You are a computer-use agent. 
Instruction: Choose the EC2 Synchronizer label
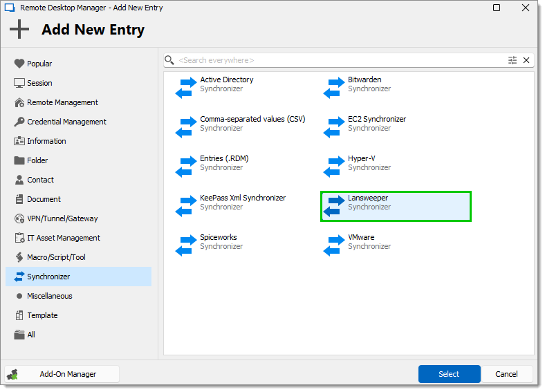tap(377, 119)
